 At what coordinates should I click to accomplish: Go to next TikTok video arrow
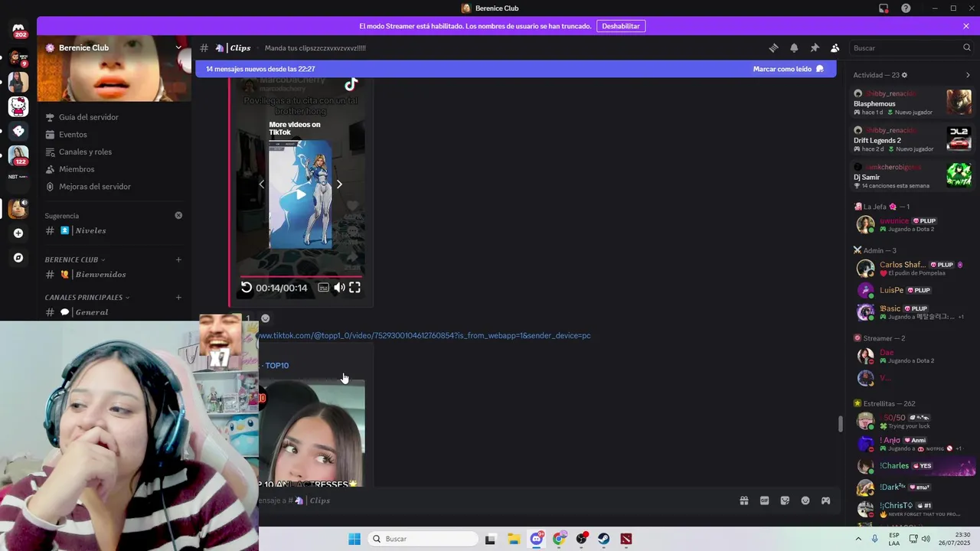pyautogui.click(x=339, y=184)
